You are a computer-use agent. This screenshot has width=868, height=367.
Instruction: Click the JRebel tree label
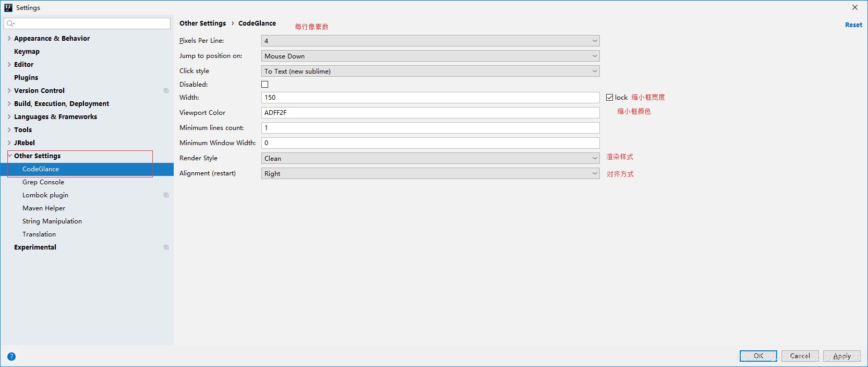tap(25, 143)
